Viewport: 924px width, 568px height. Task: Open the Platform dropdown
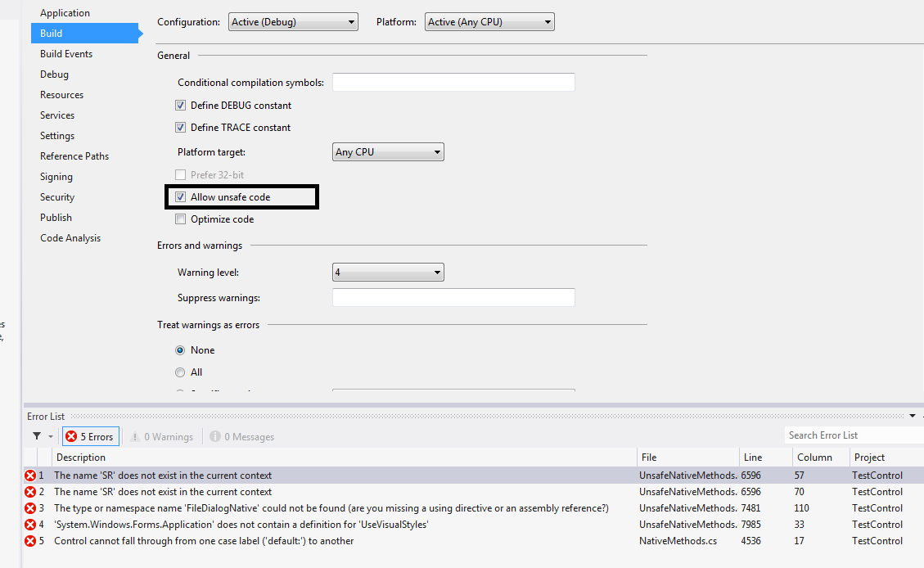tap(489, 22)
